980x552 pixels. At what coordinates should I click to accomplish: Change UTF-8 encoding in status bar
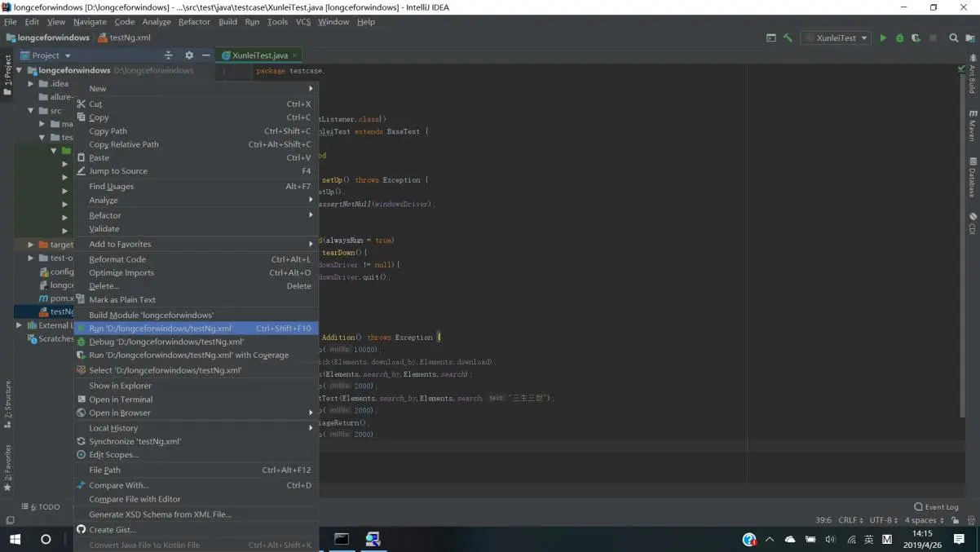[x=884, y=520]
